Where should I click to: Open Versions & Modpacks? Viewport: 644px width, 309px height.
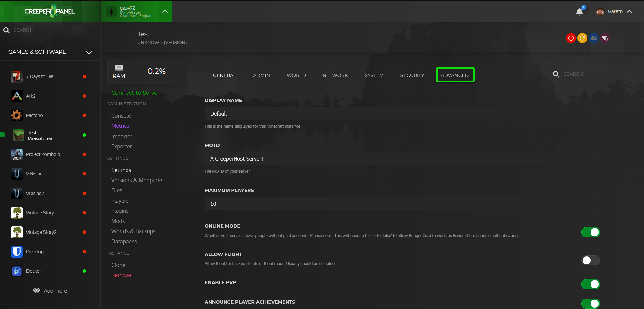(137, 180)
